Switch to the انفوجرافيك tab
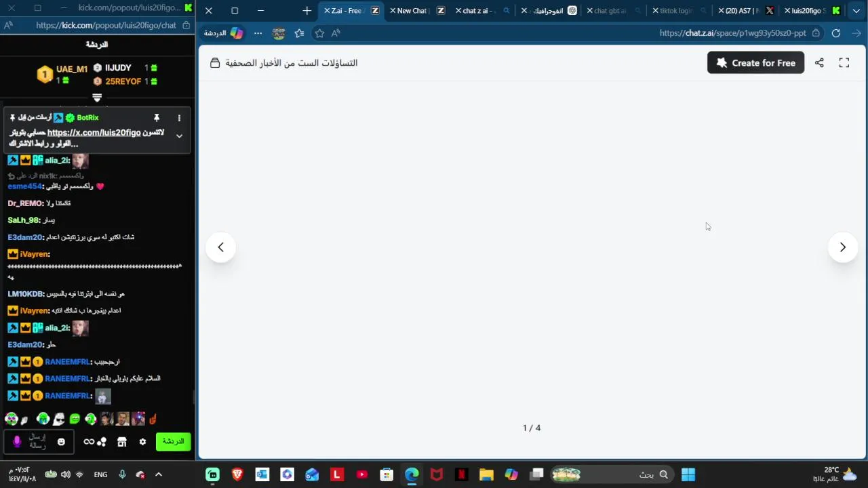Viewport: 868px width, 488px height. point(548,11)
